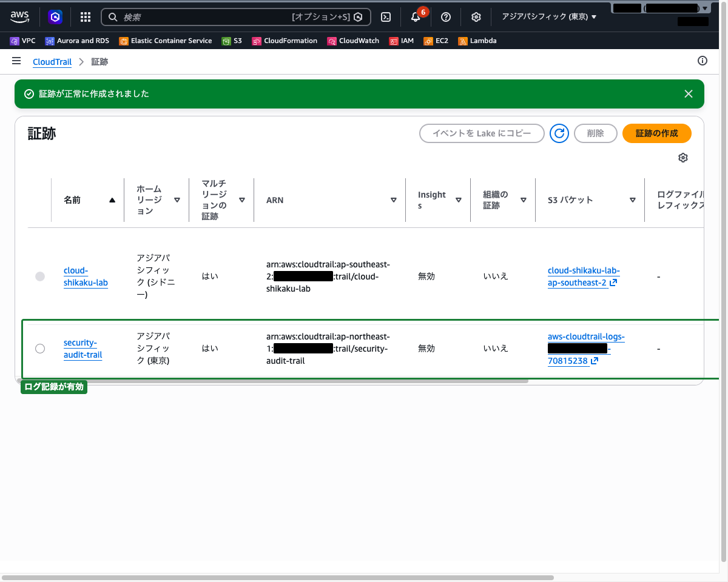Open Elastic Container Service shortcut
Image resolution: width=728 pixels, height=582 pixels.
pyautogui.click(x=166, y=41)
